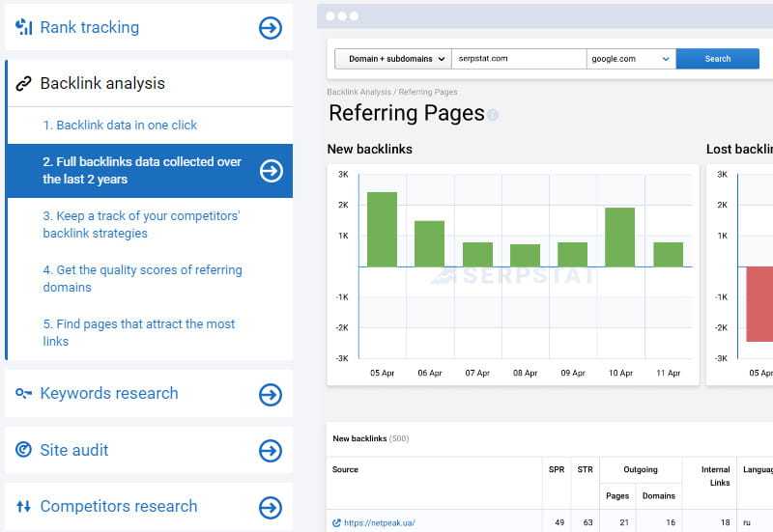
Task: Open the Domain + subdomains dropdown
Action: [x=392, y=59]
